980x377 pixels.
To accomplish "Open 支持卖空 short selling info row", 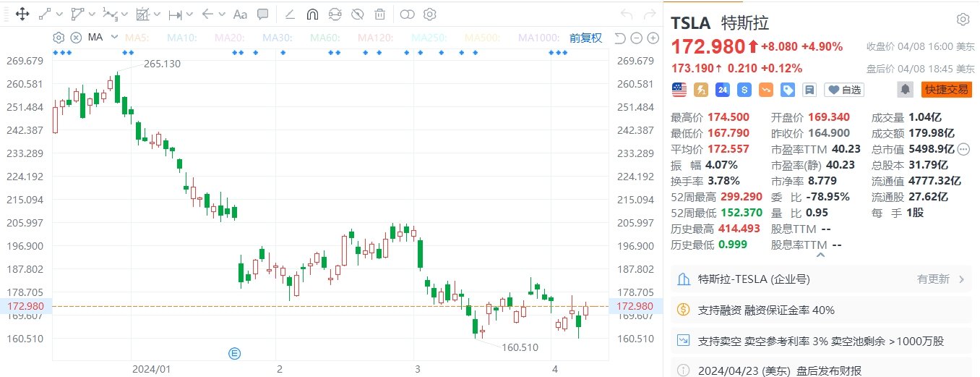I will [x=821, y=340].
